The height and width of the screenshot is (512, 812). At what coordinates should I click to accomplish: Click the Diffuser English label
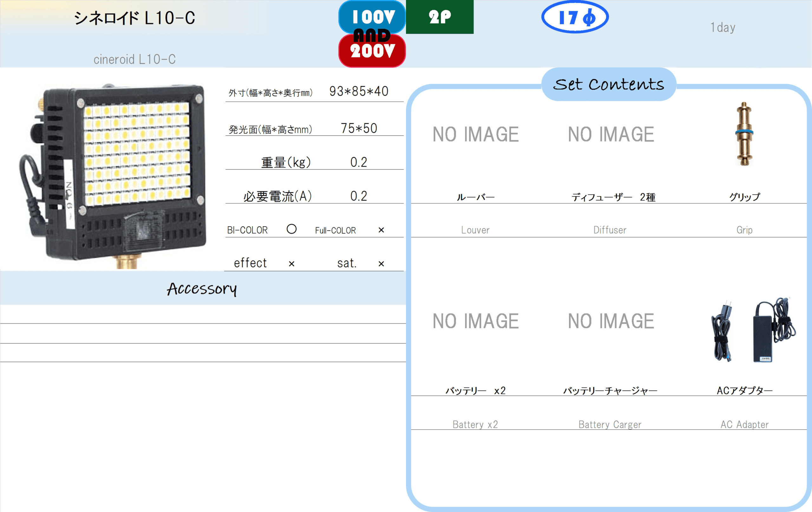click(x=610, y=230)
